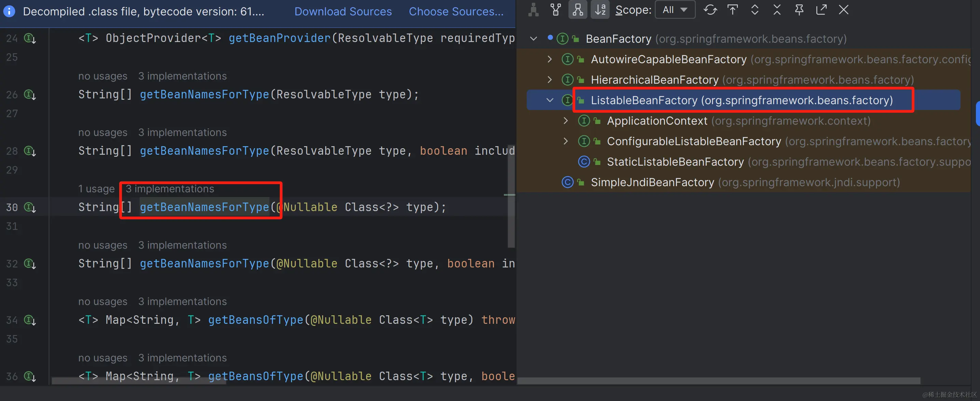Open the Scope dropdown set to All
Screen dimensions: 980x401
click(675, 10)
